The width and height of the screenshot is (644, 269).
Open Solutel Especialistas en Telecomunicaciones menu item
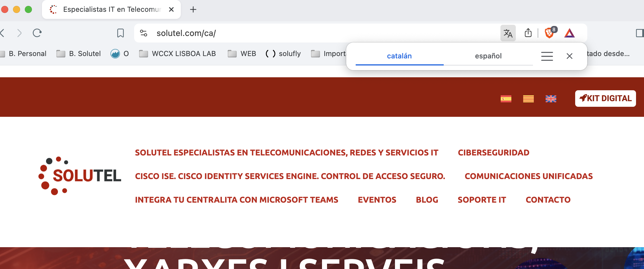(x=287, y=152)
